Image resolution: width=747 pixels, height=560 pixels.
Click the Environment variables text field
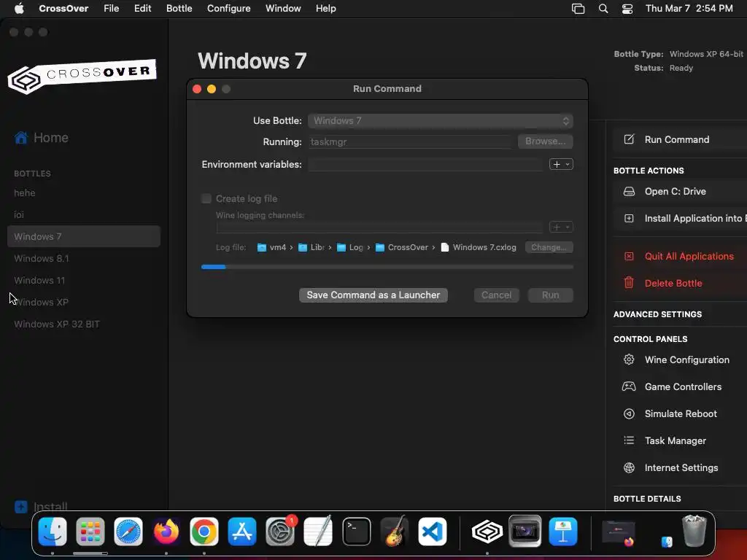pyautogui.click(x=425, y=165)
